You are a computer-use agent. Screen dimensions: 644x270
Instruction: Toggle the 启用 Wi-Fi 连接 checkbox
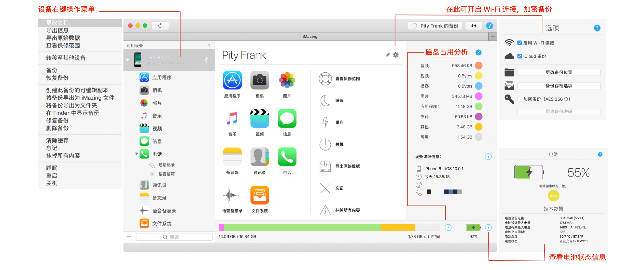(520, 43)
